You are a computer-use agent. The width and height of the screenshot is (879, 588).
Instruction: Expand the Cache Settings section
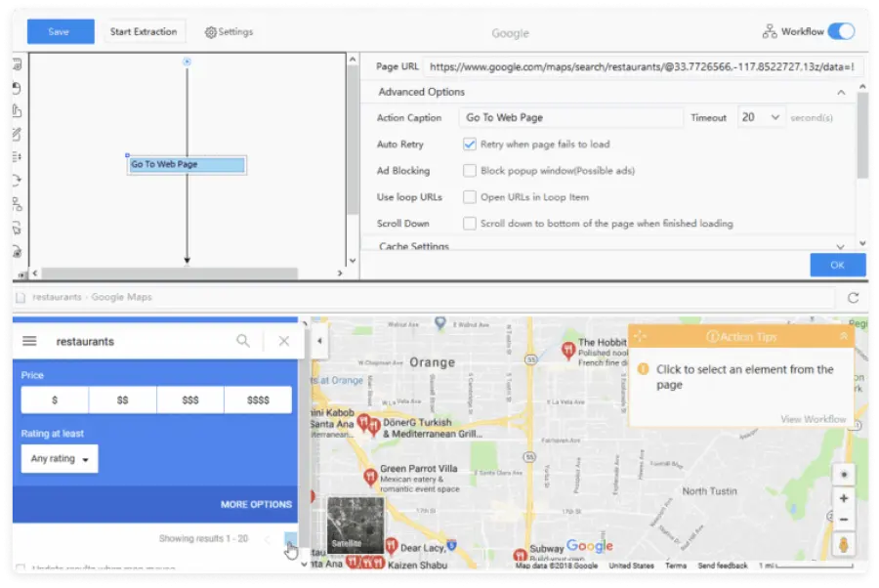click(x=840, y=246)
